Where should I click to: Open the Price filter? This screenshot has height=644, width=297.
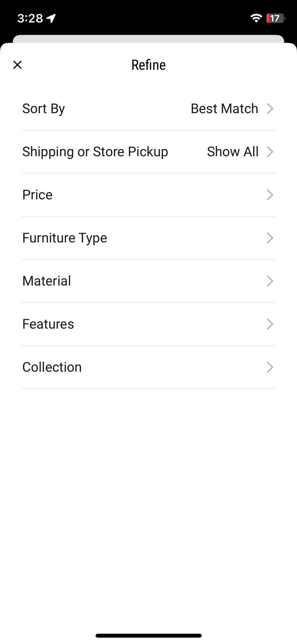click(x=148, y=195)
